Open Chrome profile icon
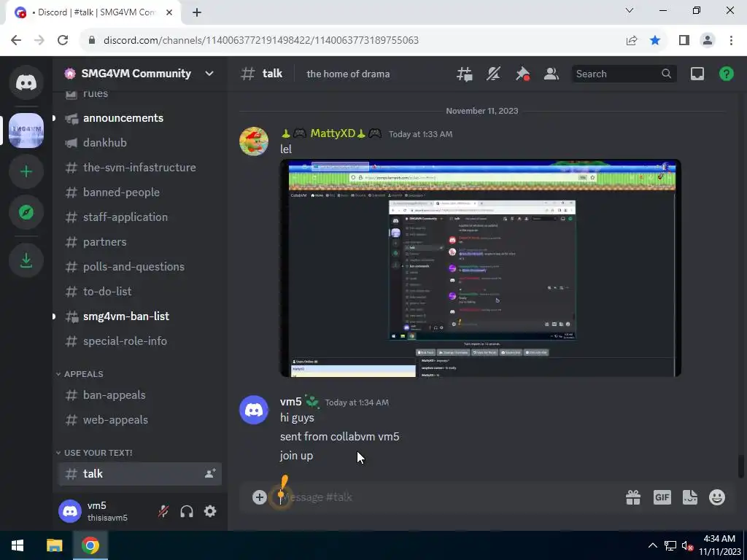This screenshot has width=747, height=560. (708, 41)
